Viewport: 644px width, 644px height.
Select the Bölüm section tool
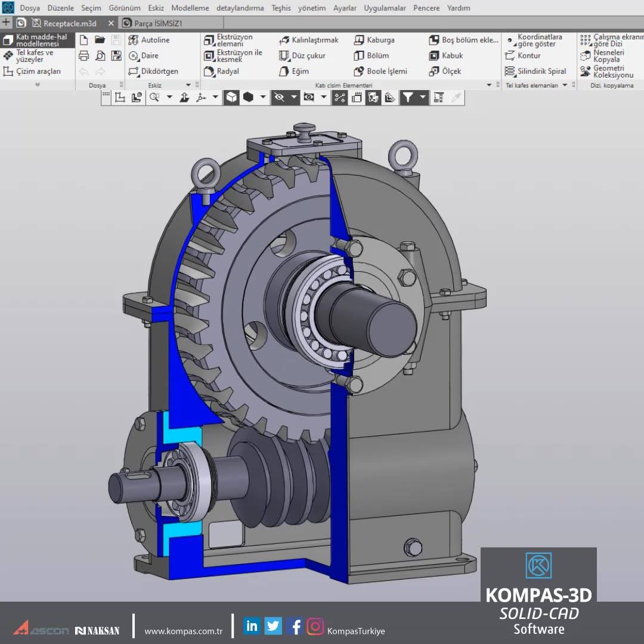point(371,55)
